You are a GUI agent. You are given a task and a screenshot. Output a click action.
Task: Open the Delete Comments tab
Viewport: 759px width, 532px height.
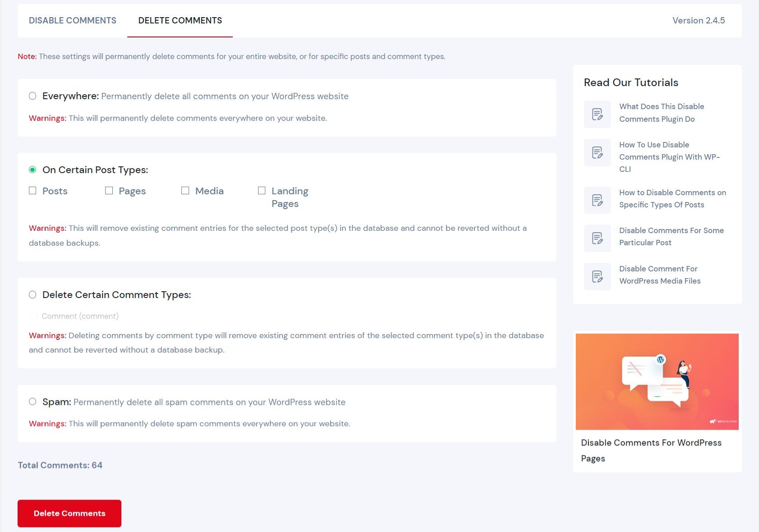click(180, 21)
